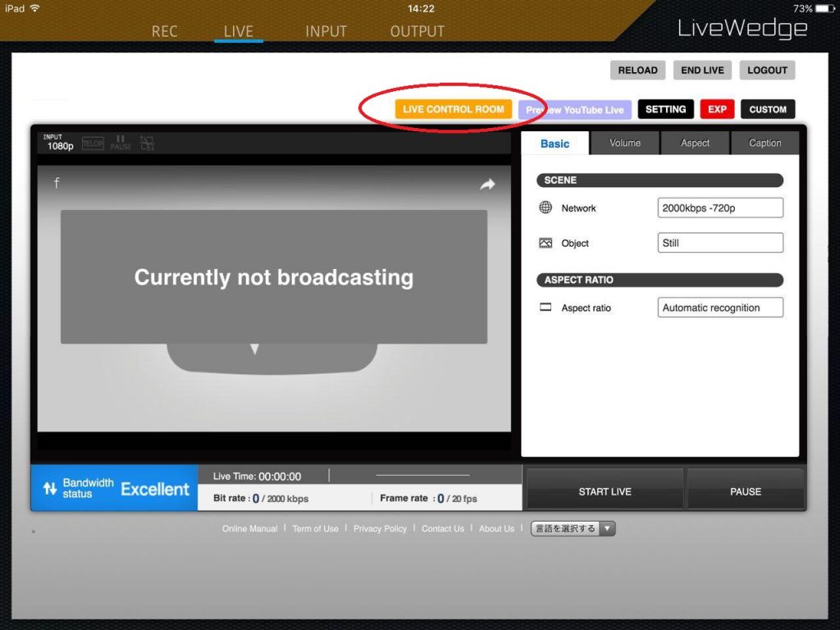Open the language selection dropdown

(573, 529)
